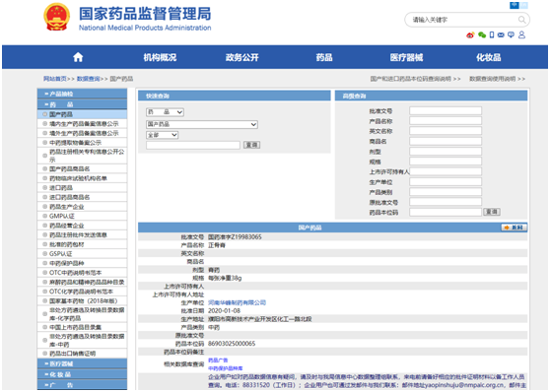The image size is (550, 392).
Task: Click the Home icon in navigation bar
Action: tap(78, 57)
